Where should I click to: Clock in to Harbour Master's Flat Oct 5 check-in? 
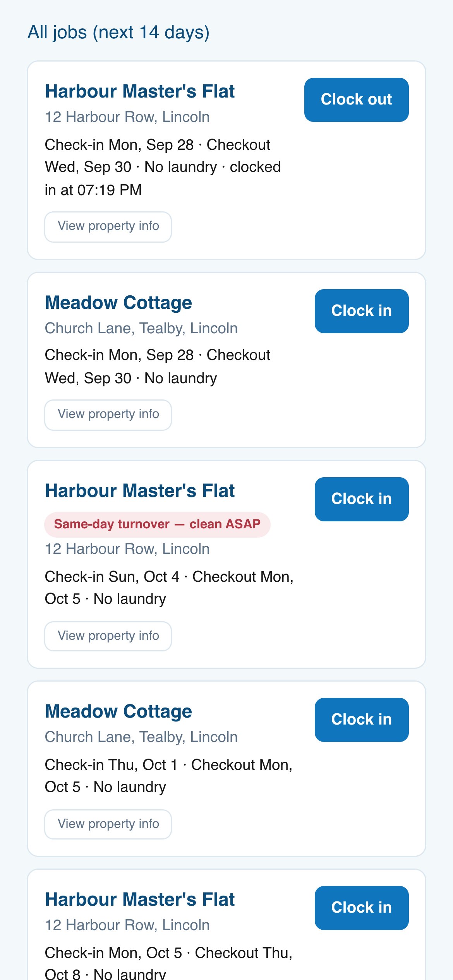pyautogui.click(x=362, y=908)
